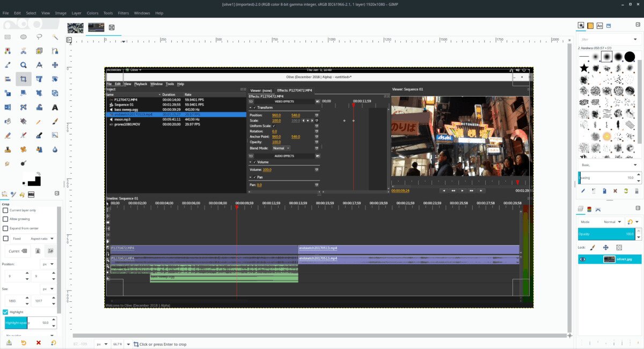The width and height of the screenshot is (644, 349).
Task: Check the Allow growing option
Action: tap(6, 219)
